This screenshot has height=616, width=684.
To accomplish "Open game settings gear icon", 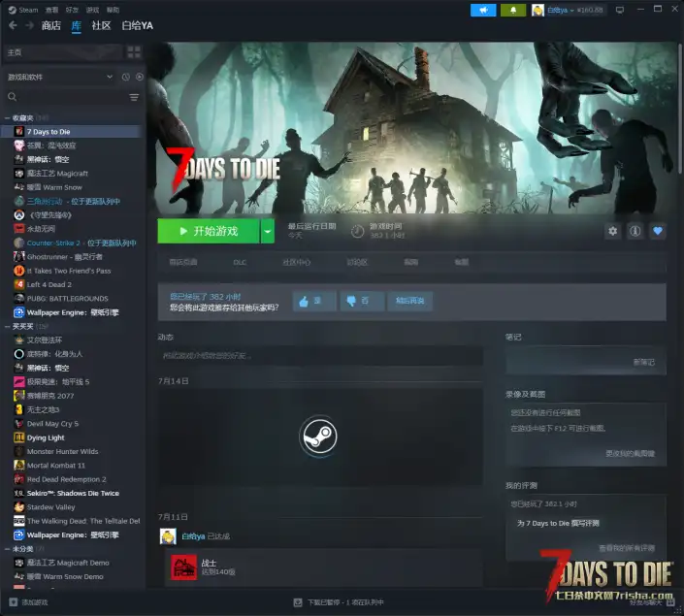I will click(612, 231).
